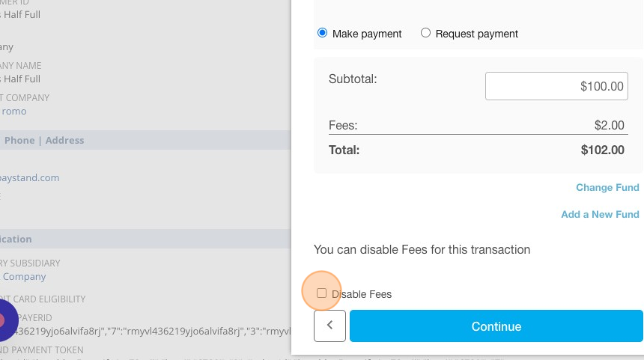Click the Make payment label text
The image size is (644, 360).
pyautogui.click(x=367, y=34)
